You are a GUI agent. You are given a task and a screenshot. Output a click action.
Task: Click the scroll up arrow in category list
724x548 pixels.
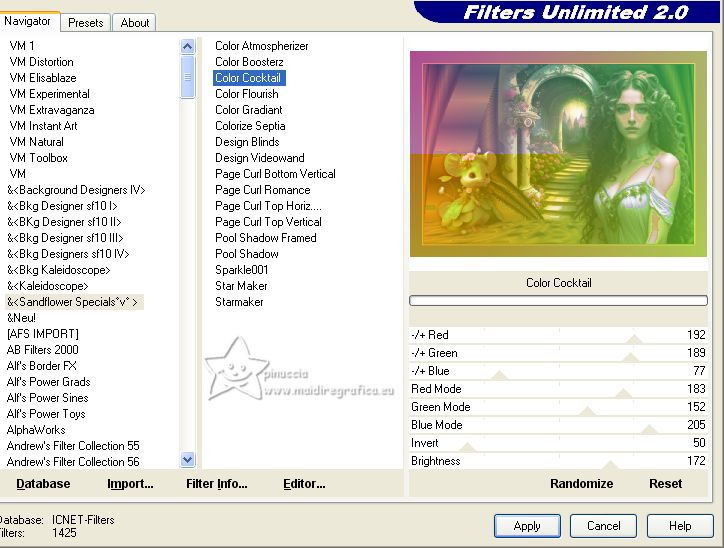tap(187, 46)
